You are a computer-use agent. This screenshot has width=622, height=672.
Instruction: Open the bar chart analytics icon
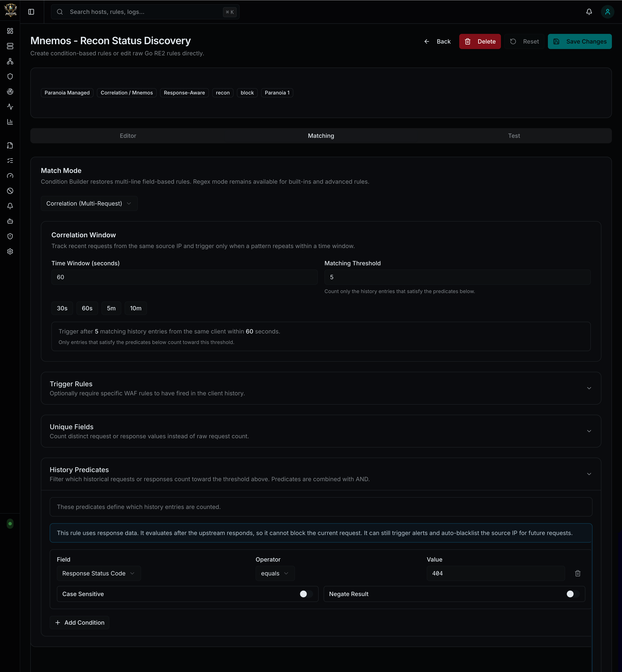coord(10,122)
